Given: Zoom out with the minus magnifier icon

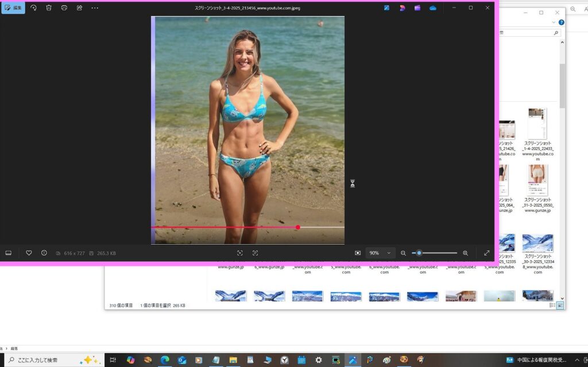Looking at the screenshot, I should pyautogui.click(x=403, y=253).
